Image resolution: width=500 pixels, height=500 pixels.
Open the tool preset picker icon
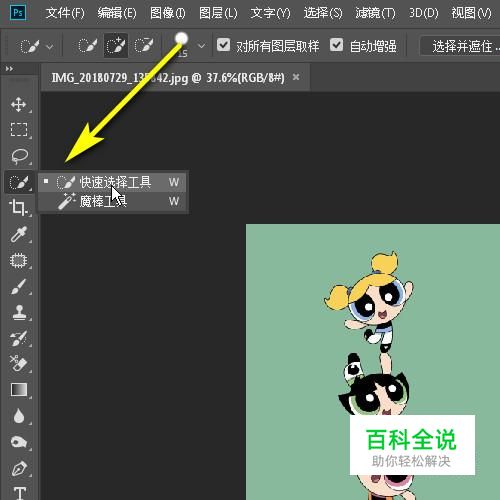pos(30,46)
